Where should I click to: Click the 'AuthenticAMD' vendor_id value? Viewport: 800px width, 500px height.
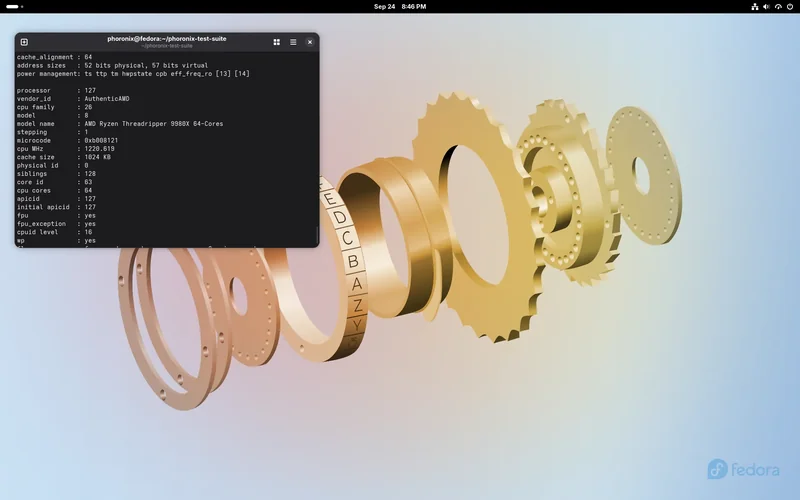tap(107, 99)
